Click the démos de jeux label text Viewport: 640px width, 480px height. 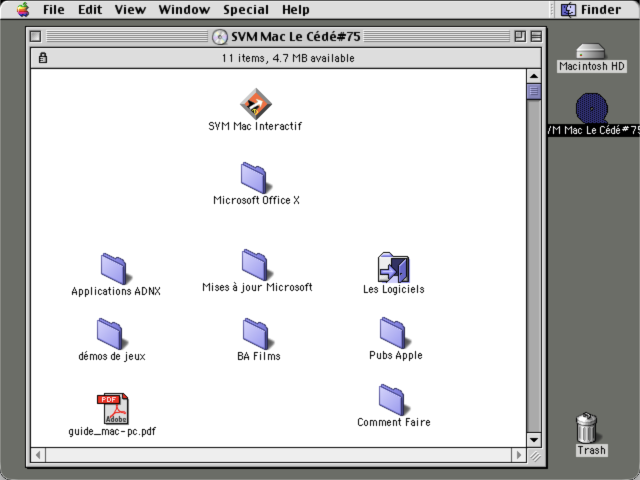pyautogui.click(x=112, y=356)
